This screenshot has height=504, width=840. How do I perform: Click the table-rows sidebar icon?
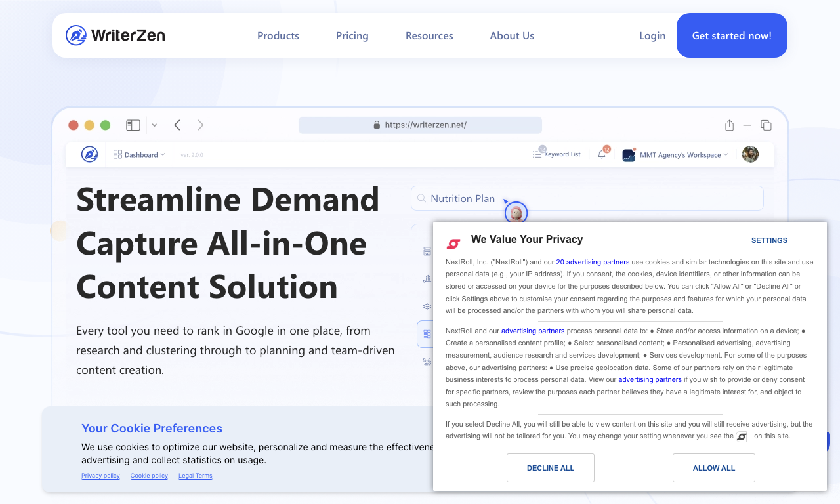pos(427,251)
